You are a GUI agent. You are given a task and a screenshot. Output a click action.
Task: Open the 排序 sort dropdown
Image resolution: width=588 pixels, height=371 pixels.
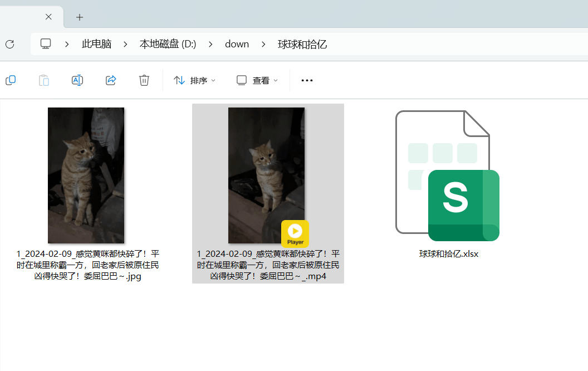pos(194,80)
